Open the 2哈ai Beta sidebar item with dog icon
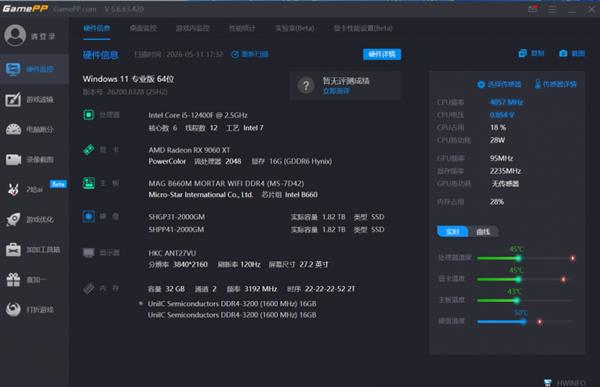600x387 pixels. coord(34,189)
